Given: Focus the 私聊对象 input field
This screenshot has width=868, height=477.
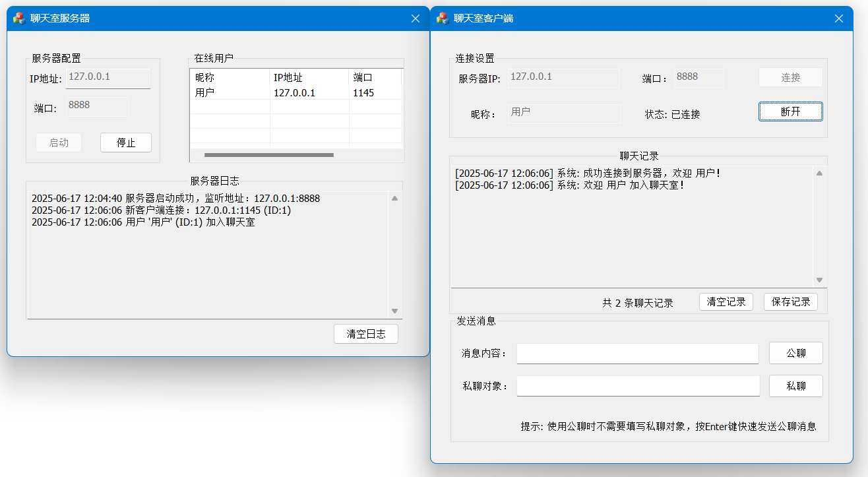Looking at the screenshot, I should pos(637,387).
